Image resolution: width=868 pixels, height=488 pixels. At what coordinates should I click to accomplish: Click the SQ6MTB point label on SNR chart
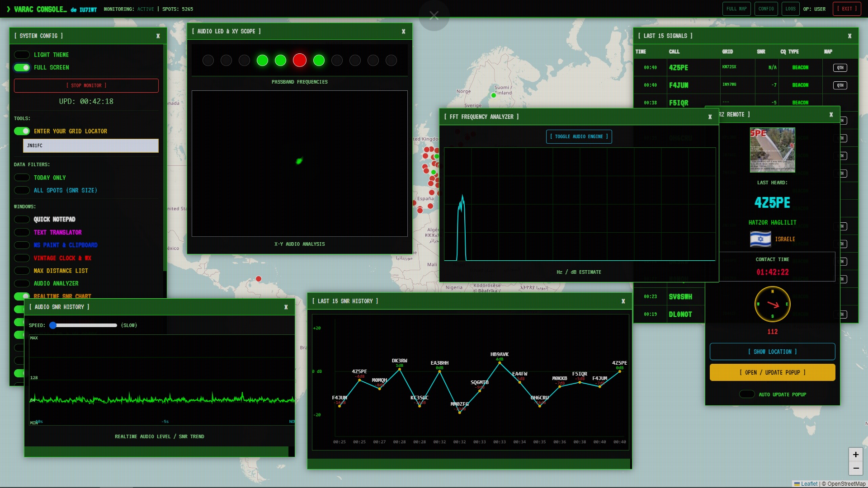[x=480, y=382]
